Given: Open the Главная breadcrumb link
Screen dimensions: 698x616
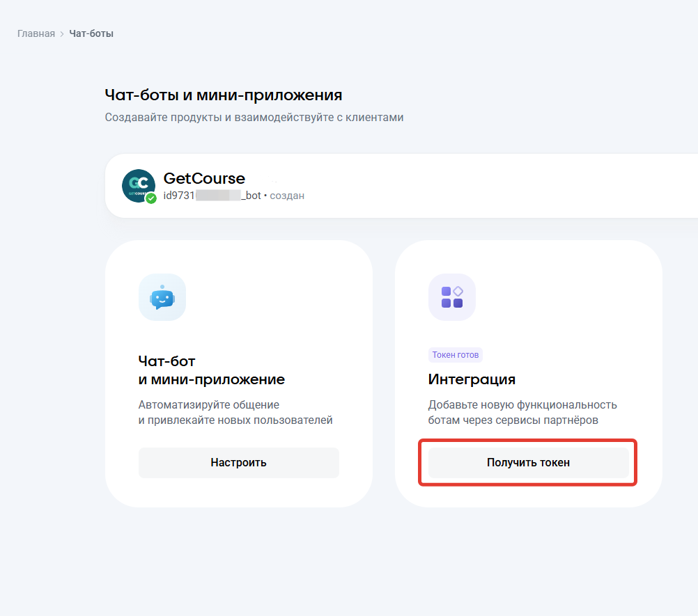Looking at the screenshot, I should (36, 33).
